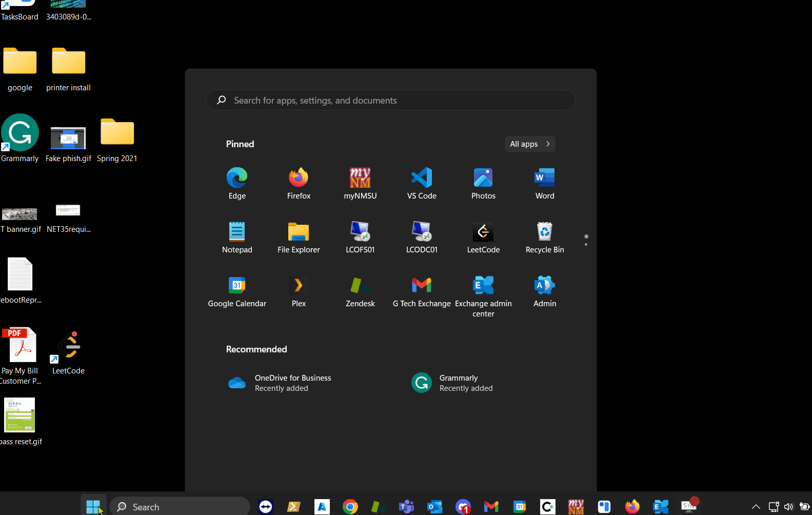Open Google Calendar from the taskbar

[x=520, y=507]
